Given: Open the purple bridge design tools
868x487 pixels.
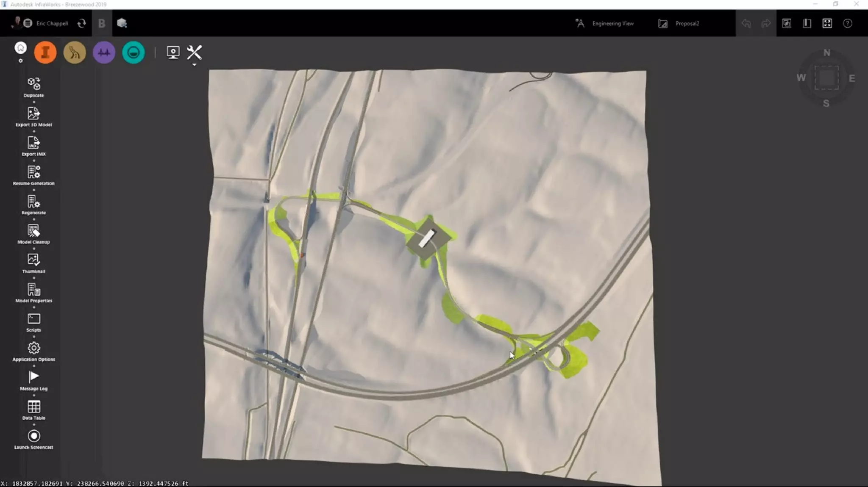Looking at the screenshot, I should [x=104, y=53].
